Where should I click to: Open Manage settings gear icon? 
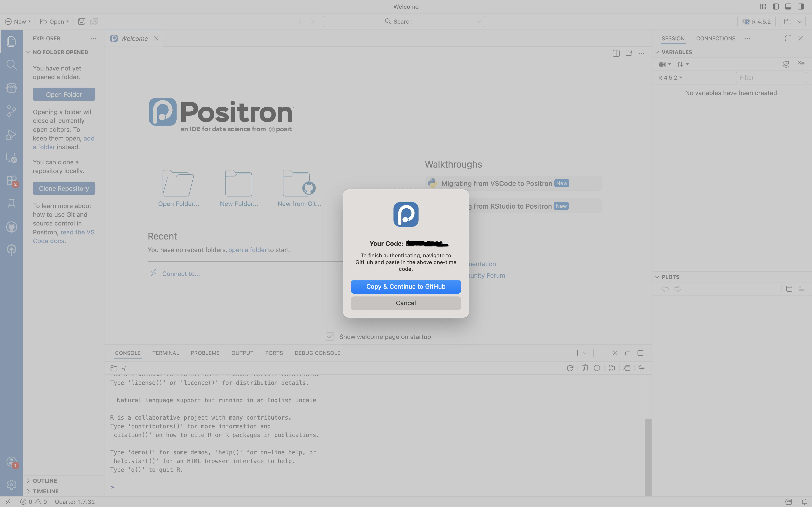11,485
